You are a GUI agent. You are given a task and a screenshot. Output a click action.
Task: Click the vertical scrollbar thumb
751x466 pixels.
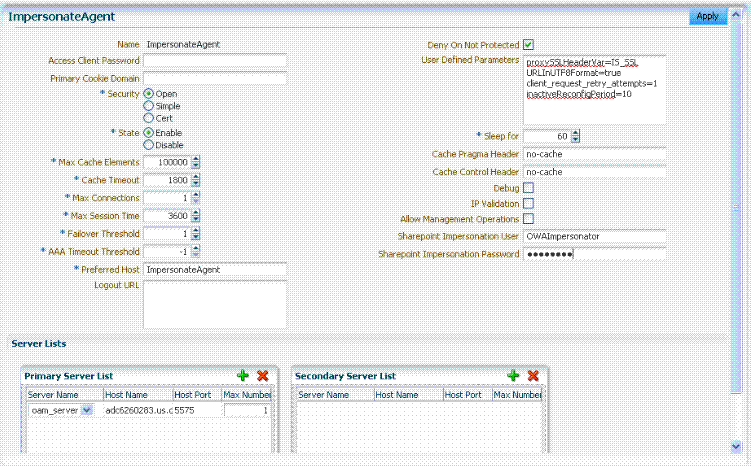[736, 207]
